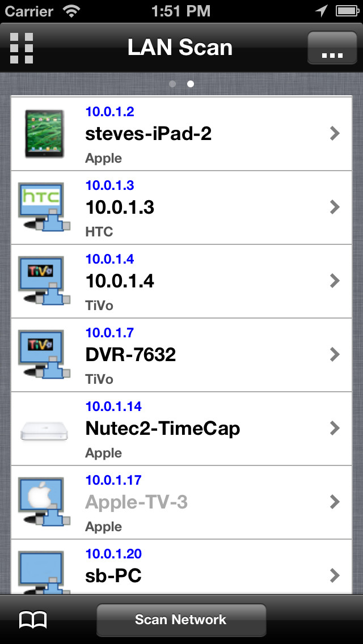363x644 pixels.
Task: Open details chevron for DVR-7632
Action: coord(335,354)
